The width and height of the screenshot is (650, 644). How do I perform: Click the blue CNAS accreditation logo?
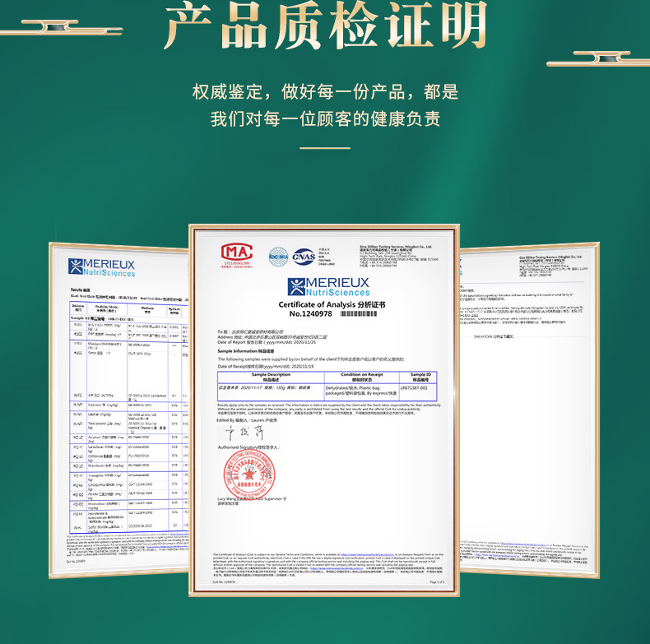(x=304, y=257)
